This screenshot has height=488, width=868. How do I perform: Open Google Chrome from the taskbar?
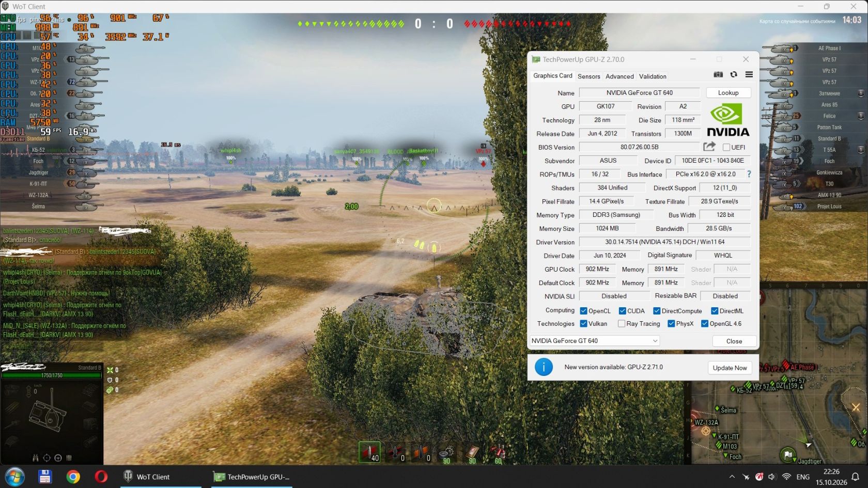click(73, 477)
